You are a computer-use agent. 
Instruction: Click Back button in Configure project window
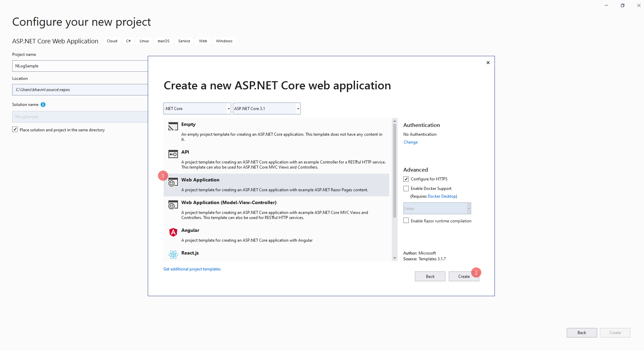pyautogui.click(x=582, y=333)
